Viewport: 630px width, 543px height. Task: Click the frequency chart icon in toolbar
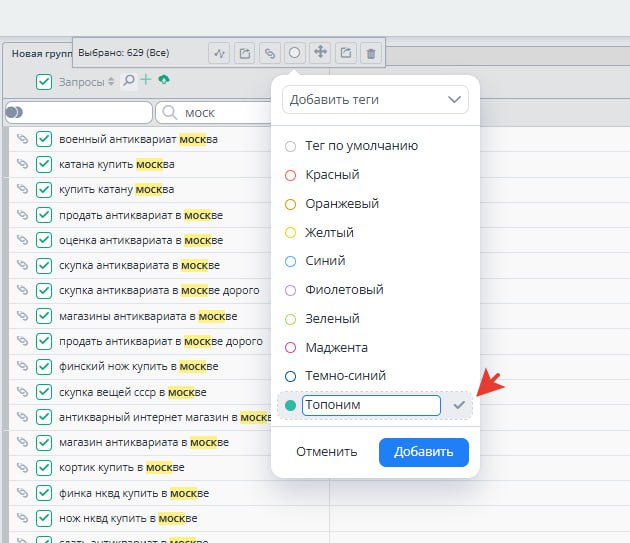click(x=220, y=53)
